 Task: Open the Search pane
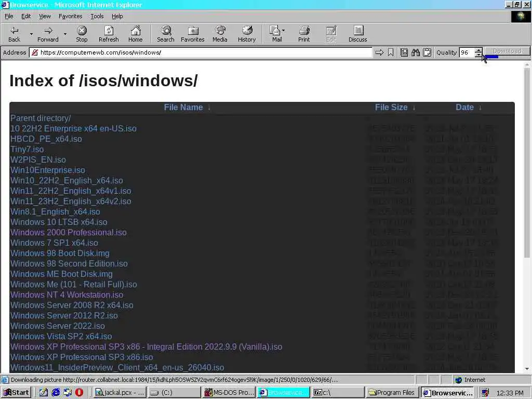[x=166, y=34]
